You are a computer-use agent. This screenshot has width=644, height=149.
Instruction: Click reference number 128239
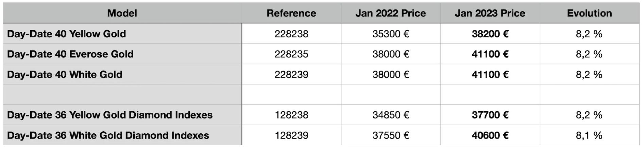click(291, 135)
